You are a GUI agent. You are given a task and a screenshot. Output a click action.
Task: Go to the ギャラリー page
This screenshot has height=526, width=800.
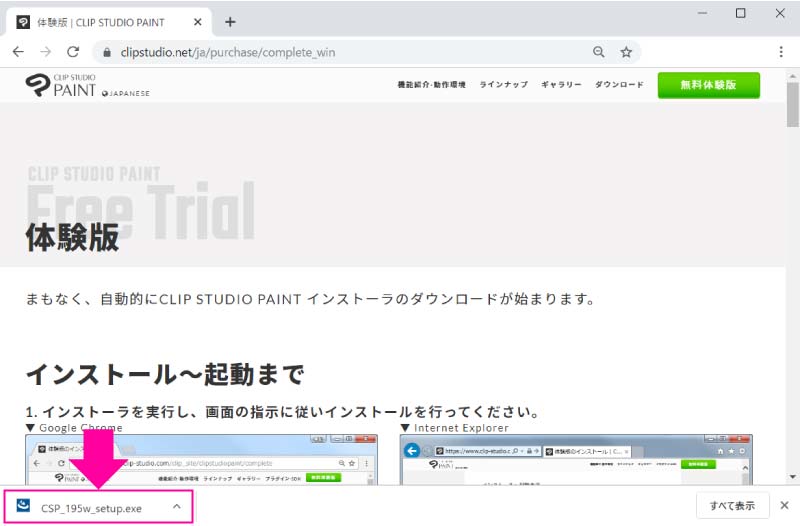pos(561,86)
